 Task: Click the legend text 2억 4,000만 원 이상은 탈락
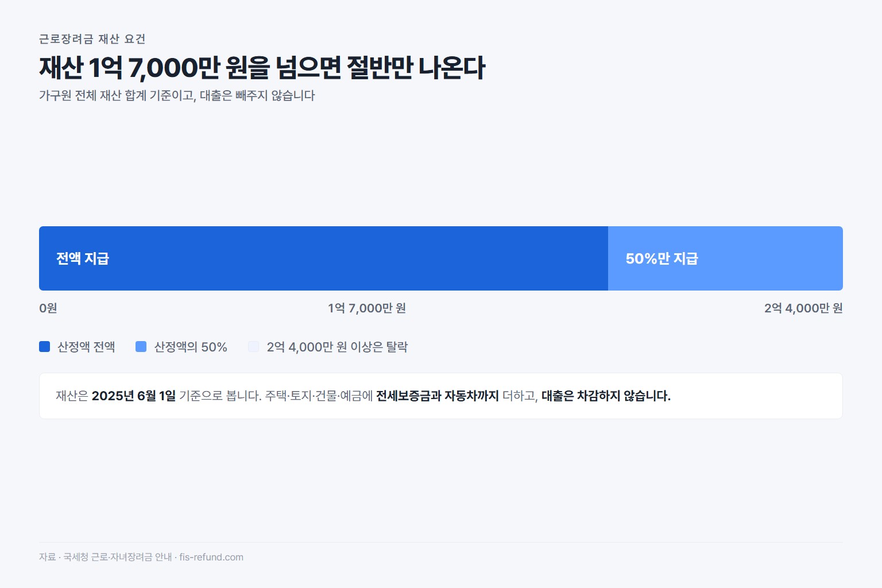coord(337,347)
